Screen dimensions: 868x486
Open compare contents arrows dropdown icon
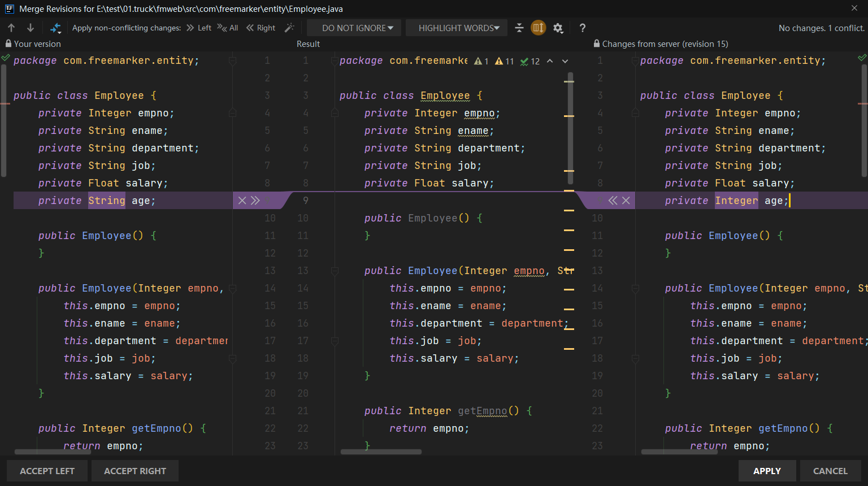tap(55, 28)
